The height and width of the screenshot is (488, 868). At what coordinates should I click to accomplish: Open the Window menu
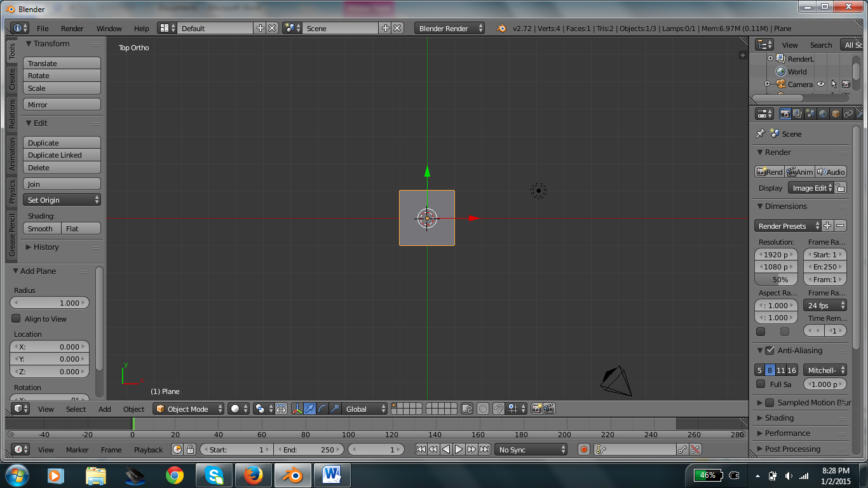(109, 29)
